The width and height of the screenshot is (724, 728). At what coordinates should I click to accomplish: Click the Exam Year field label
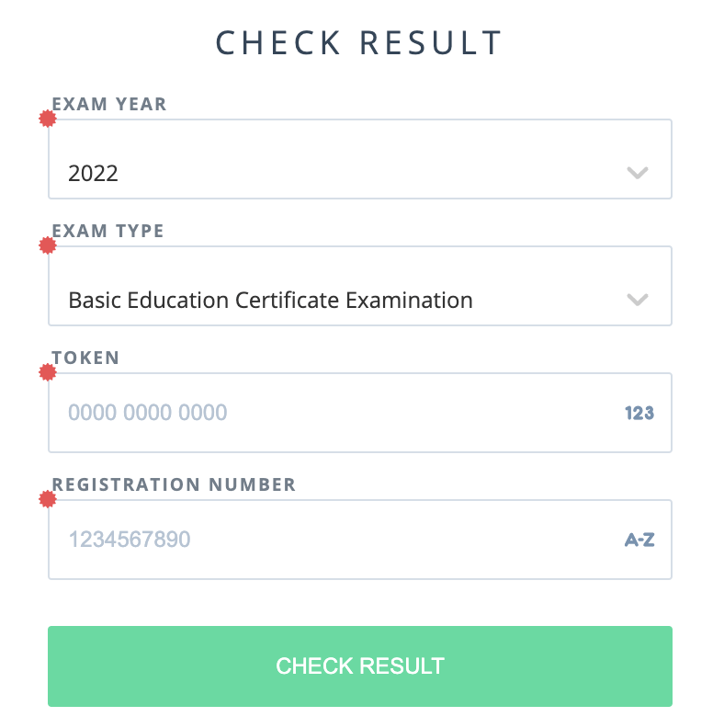point(109,104)
